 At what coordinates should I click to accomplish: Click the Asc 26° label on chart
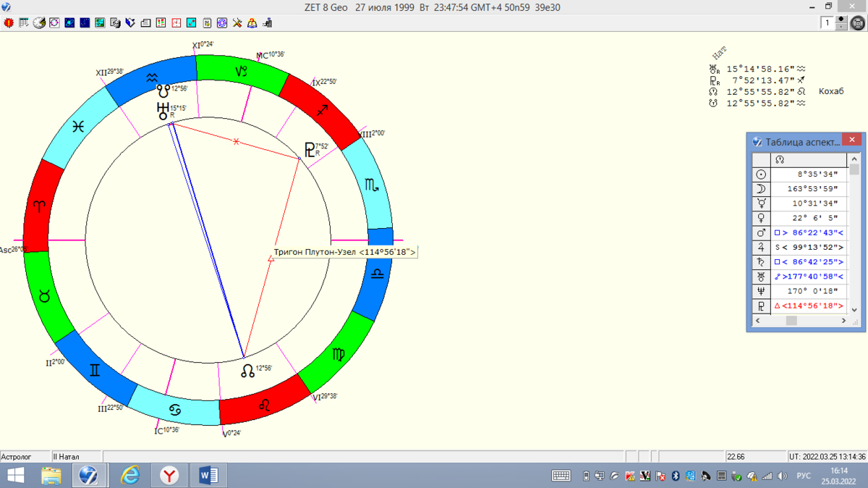pyautogui.click(x=13, y=250)
